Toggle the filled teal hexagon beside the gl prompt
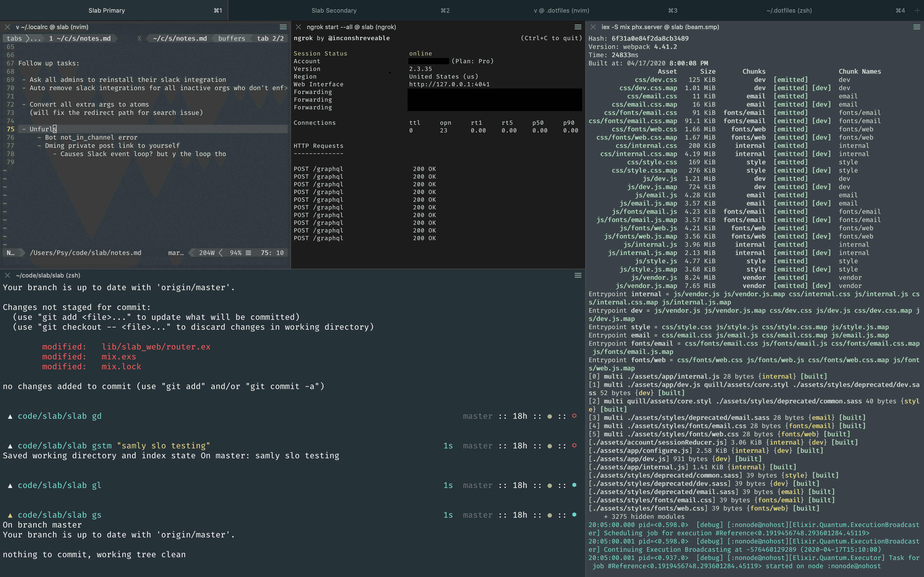The width and height of the screenshot is (924, 577). coord(575,485)
